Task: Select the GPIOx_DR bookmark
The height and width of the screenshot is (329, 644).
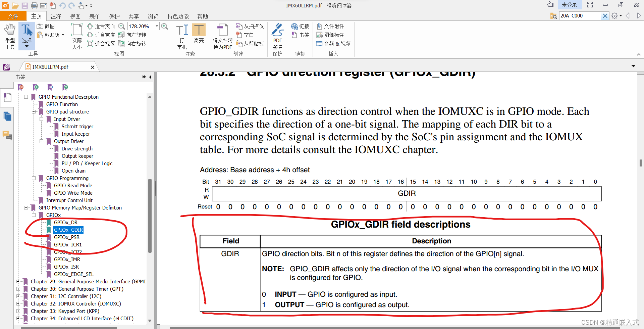Action: pos(66,222)
